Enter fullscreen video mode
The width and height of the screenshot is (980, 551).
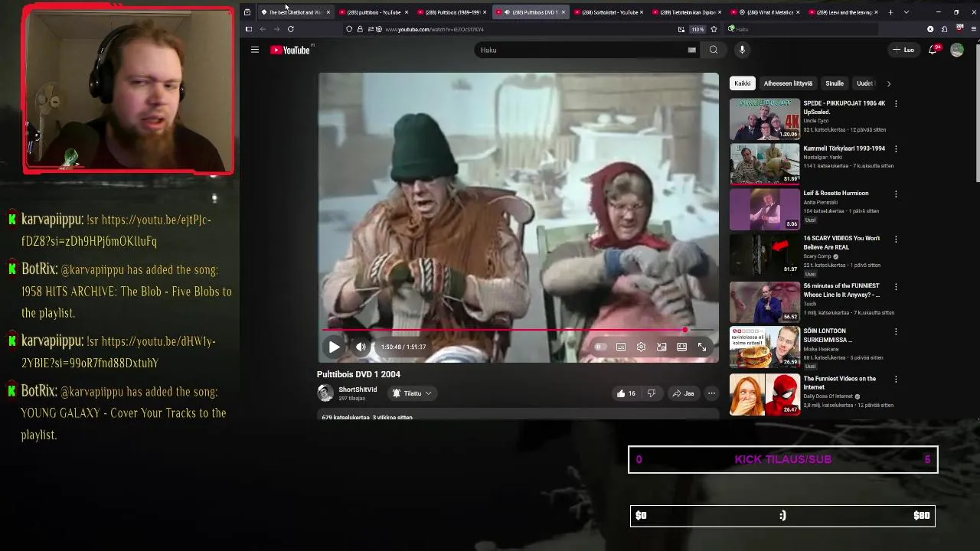coord(702,347)
